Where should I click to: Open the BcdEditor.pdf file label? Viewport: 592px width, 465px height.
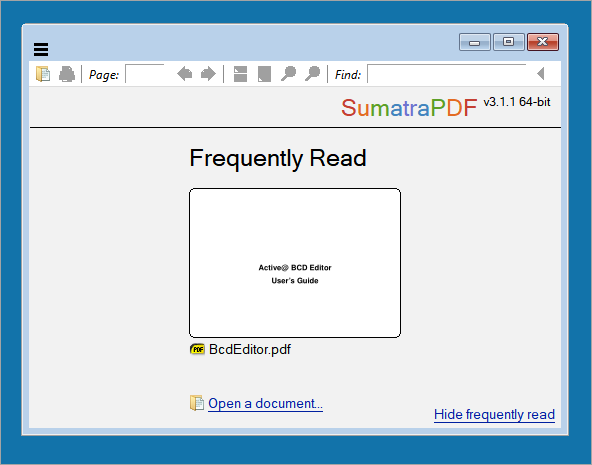[x=250, y=350]
